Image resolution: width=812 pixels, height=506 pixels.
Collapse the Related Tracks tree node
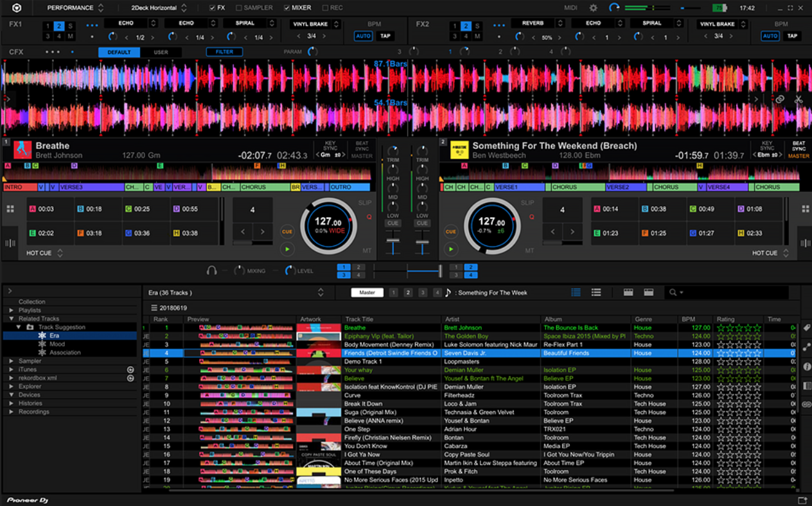(x=11, y=318)
